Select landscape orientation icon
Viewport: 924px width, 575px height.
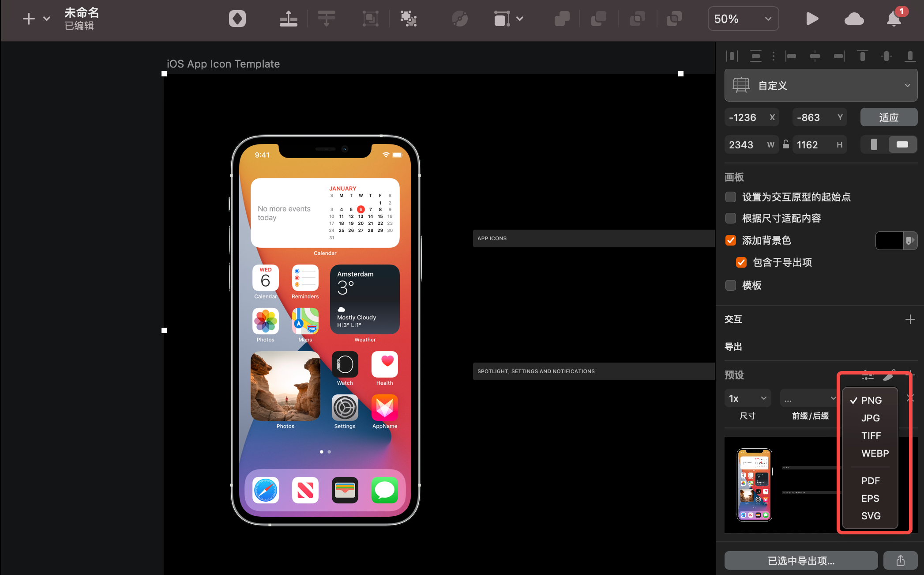(902, 144)
